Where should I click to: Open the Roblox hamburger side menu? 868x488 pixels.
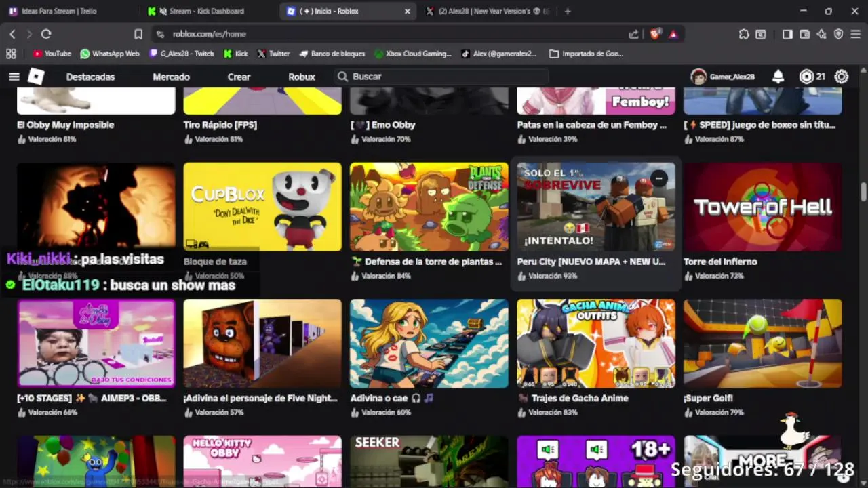coord(14,77)
